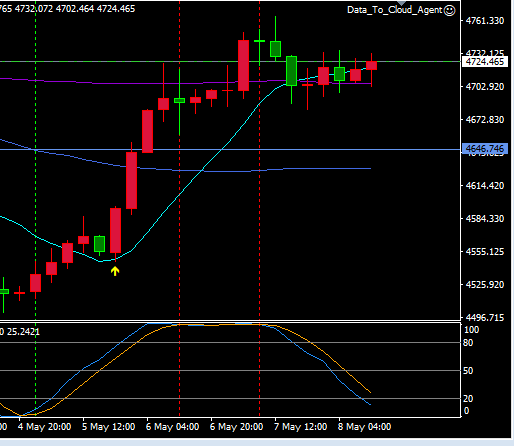Image resolution: width=514 pixels, height=446 pixels.
Task: Click the 8 May 04:00 time label
Action: [x=364, y=427]
